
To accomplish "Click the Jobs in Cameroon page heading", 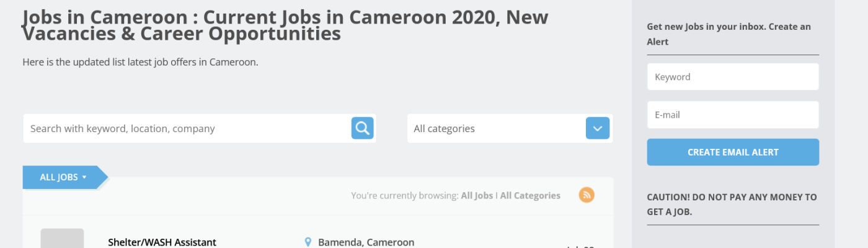I will tap(285, 25).
